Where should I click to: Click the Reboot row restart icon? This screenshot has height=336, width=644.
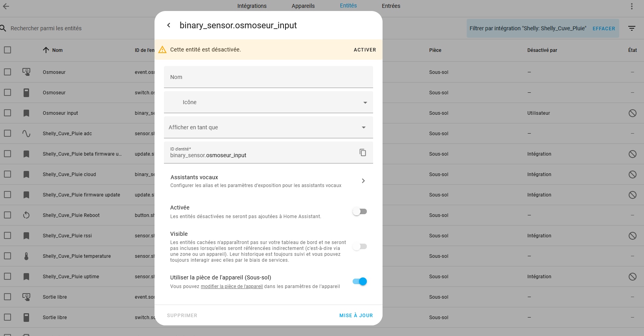coord(26,215)
